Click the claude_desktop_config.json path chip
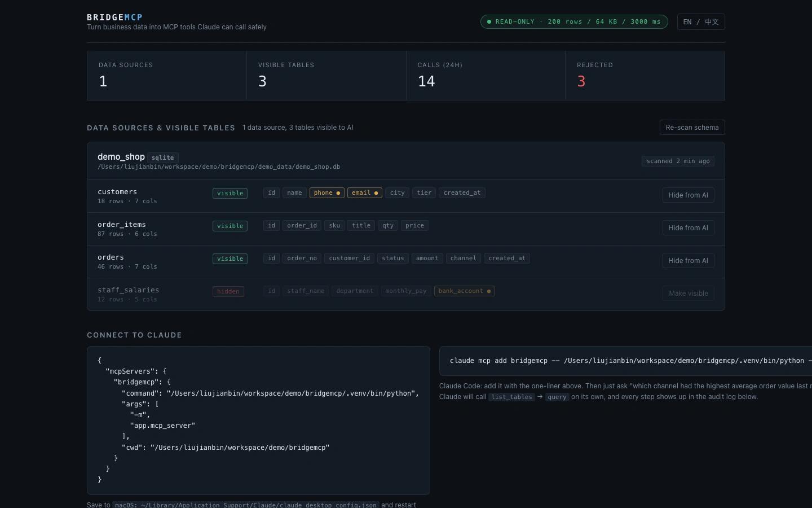The image size is (812, 508). pyautogui.click(x=246, y=505)
